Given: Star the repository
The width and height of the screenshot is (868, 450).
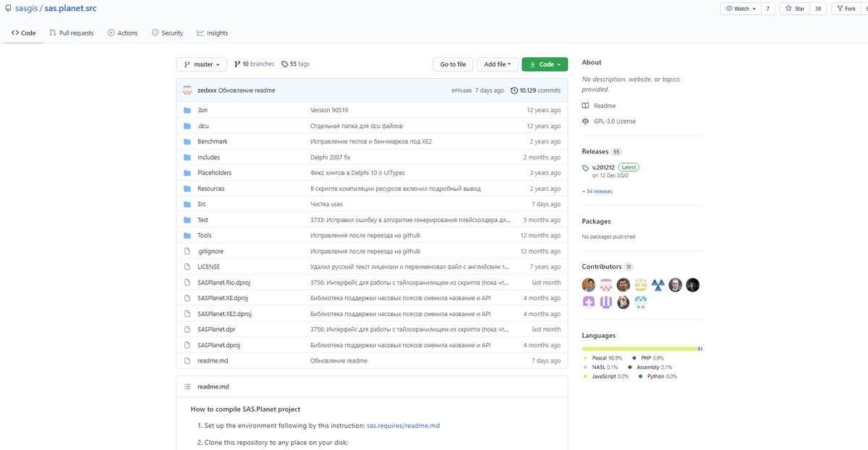Looking at the screenshot, I should pos(793,9).
